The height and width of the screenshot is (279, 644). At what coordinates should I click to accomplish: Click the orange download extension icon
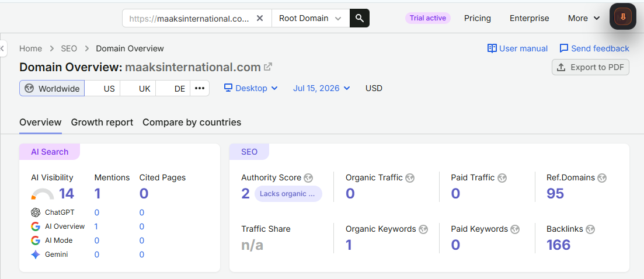coord(622,16)
